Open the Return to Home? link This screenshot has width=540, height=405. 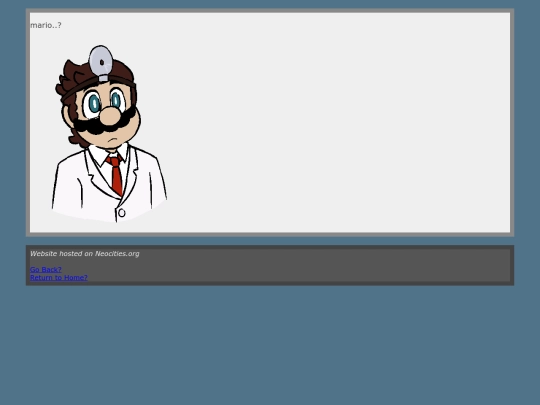[59, 278]
